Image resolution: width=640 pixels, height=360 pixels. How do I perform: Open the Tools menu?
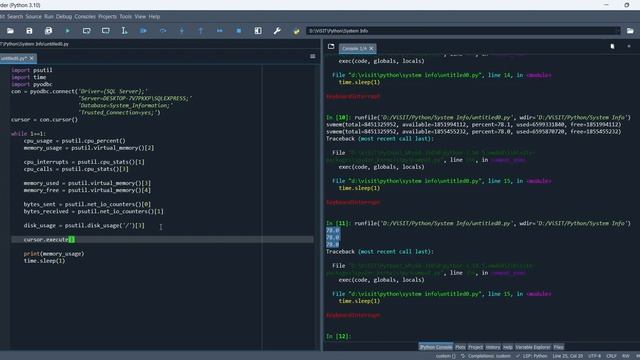pos(125,17)
